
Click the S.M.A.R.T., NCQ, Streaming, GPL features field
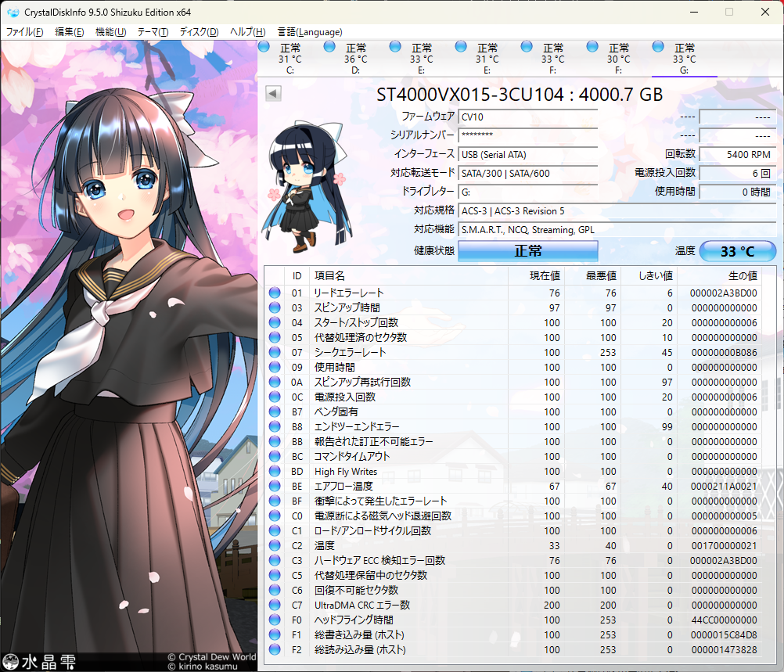click(x=617, y=230)
